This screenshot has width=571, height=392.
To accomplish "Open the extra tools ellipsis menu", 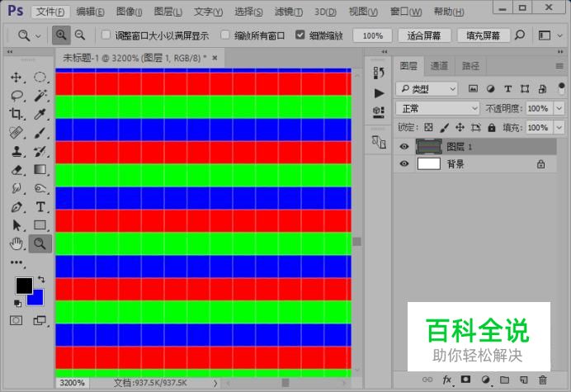I will pyautogui.click(x=17, y=262).
